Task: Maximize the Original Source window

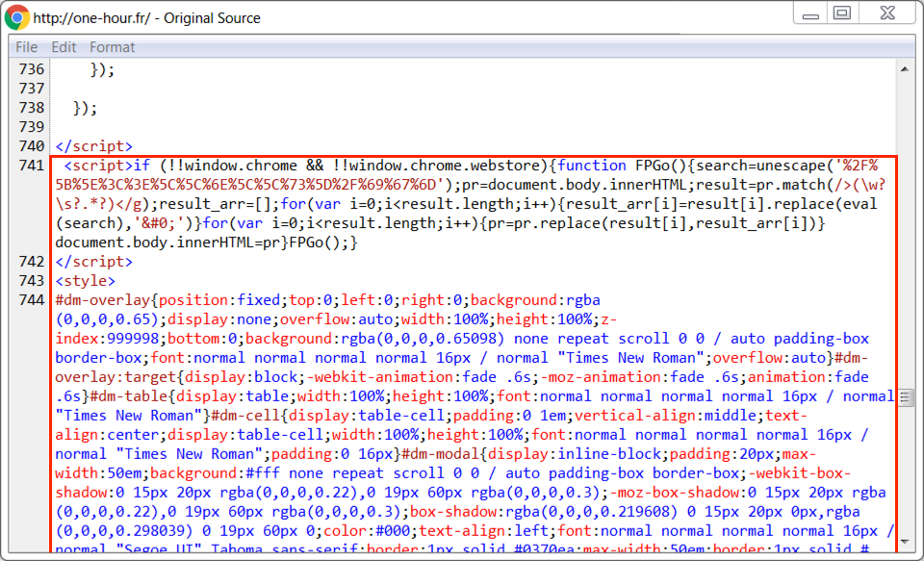Action: (x=842, y=13)
